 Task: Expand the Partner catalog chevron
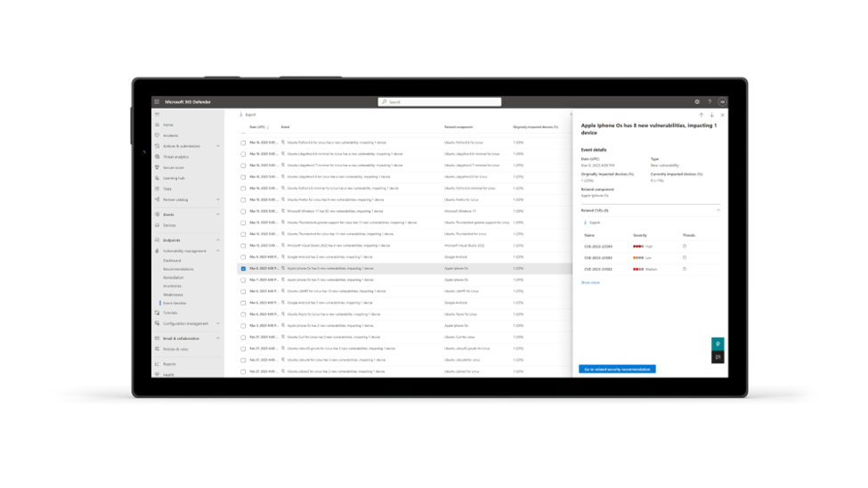218,200
